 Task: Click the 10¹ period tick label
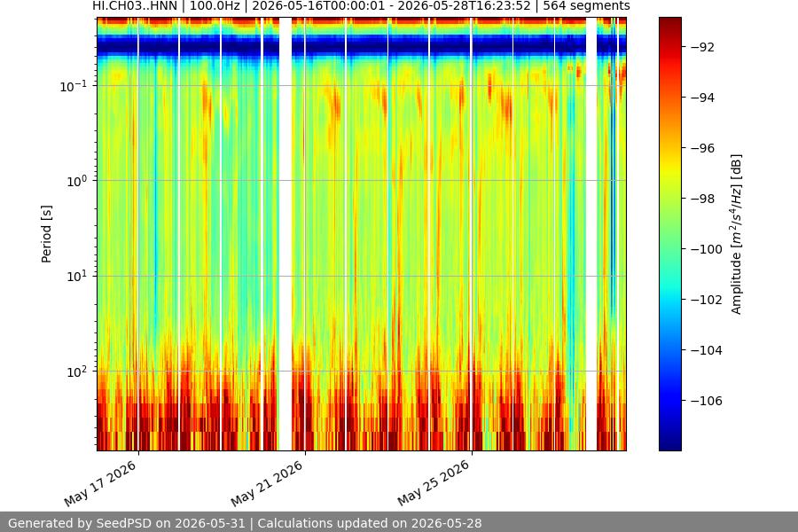pyautogui.click(x=77, y=277)
